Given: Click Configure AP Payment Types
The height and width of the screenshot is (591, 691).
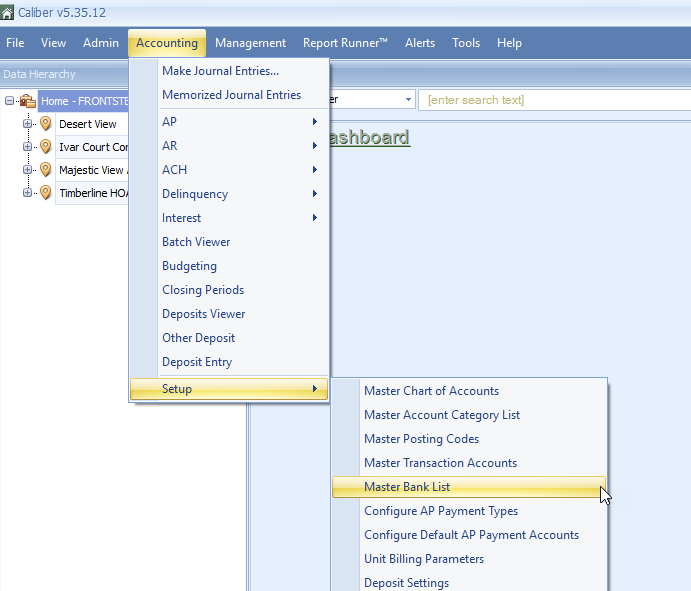Looking at the screenshot, I should pyautogui.click(x=441, y=511).
